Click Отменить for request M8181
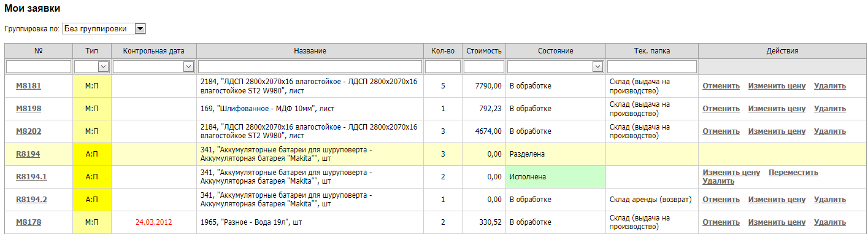Viewport: 868px width, 234px height. pos(721,86)
